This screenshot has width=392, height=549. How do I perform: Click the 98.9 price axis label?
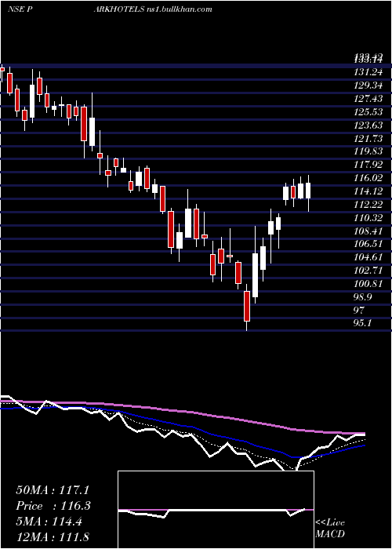363,297
